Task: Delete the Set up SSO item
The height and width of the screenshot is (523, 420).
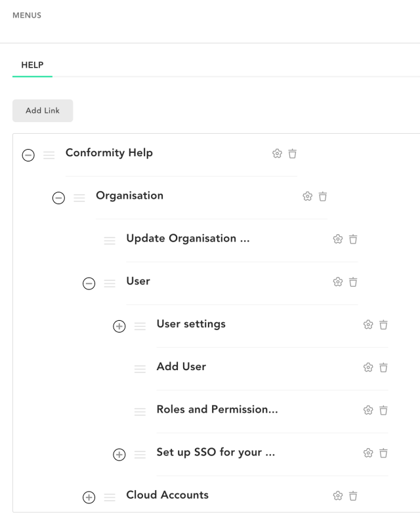Action: tap(383, 453)
